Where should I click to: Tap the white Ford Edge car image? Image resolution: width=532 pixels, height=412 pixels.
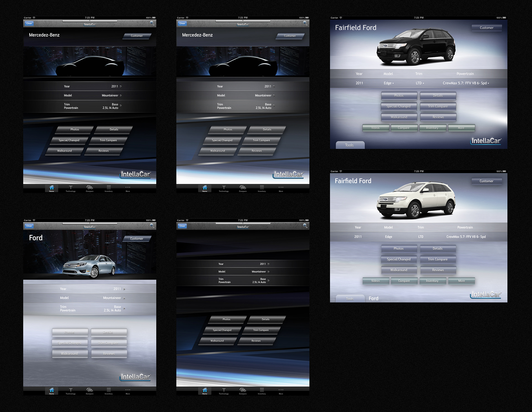[416, 200]
